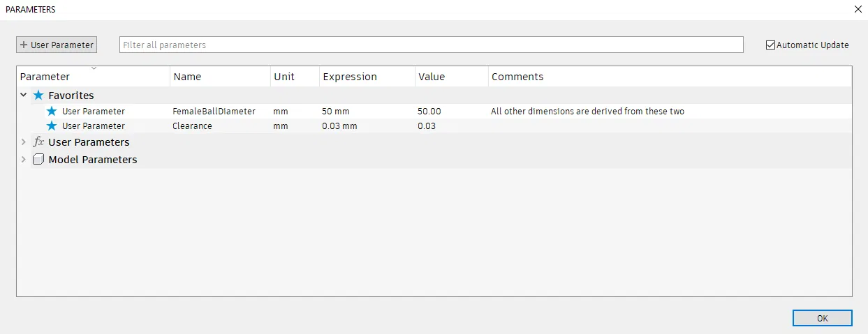Select the 50 mm expression cell
Viewport: 868px width, 334px height.
336,112
